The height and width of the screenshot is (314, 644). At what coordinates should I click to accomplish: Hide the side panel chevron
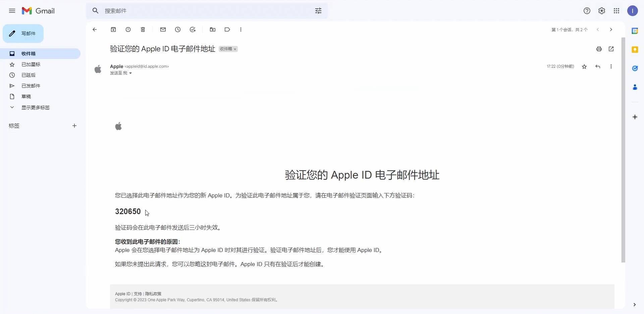[x=634, y=305]
